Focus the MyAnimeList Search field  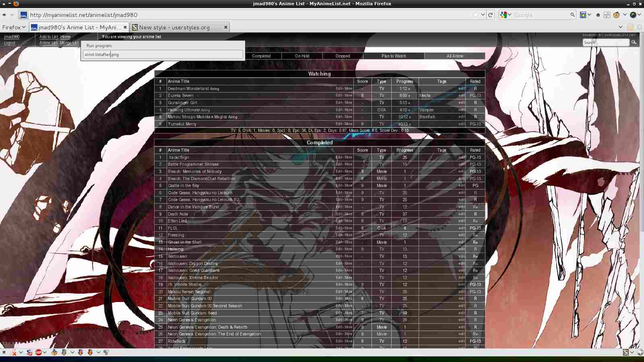click(x=606, y=42)
